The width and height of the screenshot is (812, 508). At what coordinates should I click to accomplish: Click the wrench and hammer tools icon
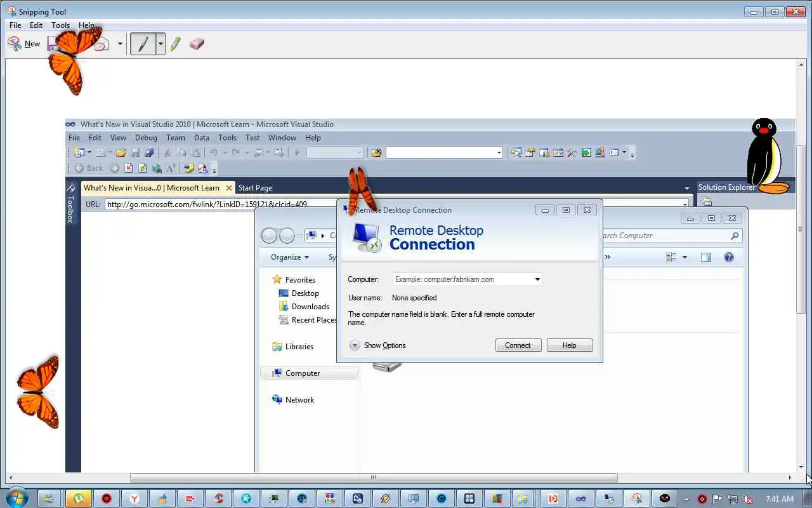[572, 152]
